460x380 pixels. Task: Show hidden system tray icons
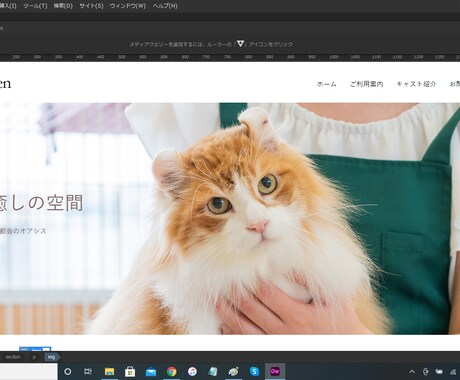(412, 371)
